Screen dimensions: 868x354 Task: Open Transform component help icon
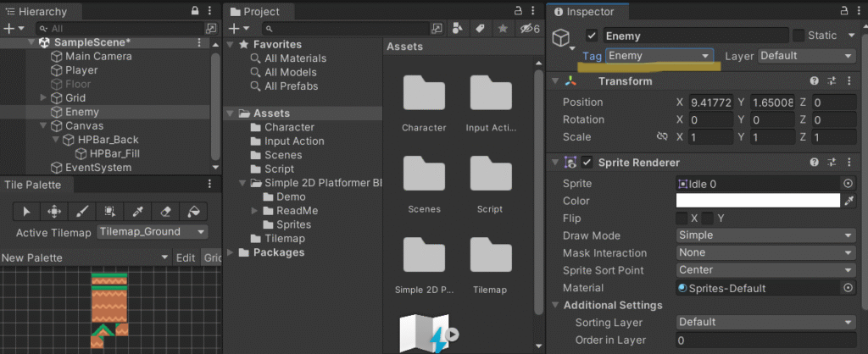815,81
